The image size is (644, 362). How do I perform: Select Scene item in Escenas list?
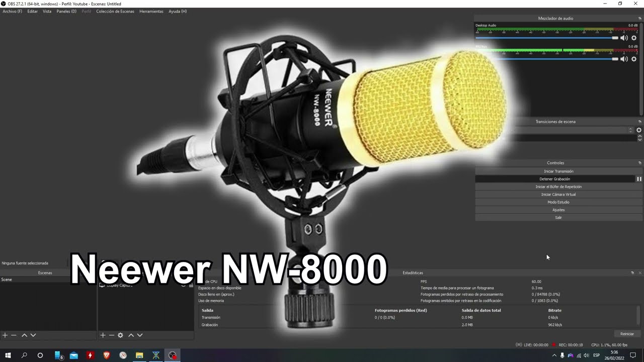point(48,280)
